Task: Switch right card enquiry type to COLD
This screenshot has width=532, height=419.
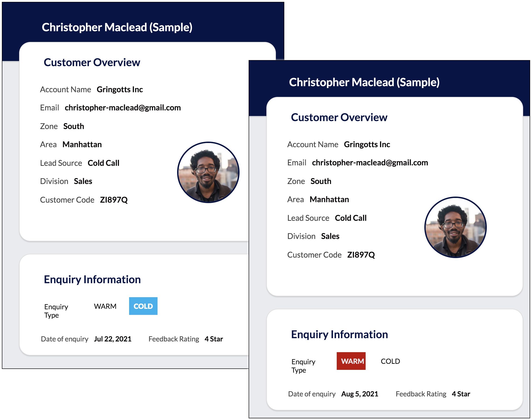Action: (x=390, y=361)
